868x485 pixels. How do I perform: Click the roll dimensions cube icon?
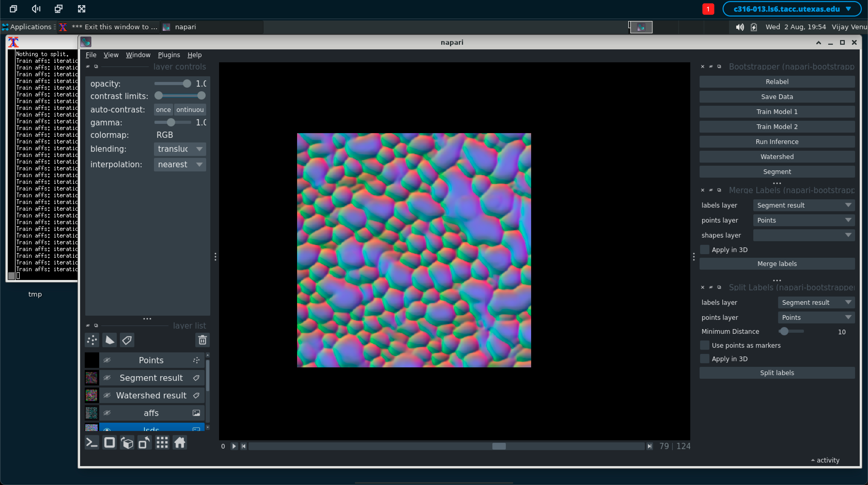(x=127, y=443)
